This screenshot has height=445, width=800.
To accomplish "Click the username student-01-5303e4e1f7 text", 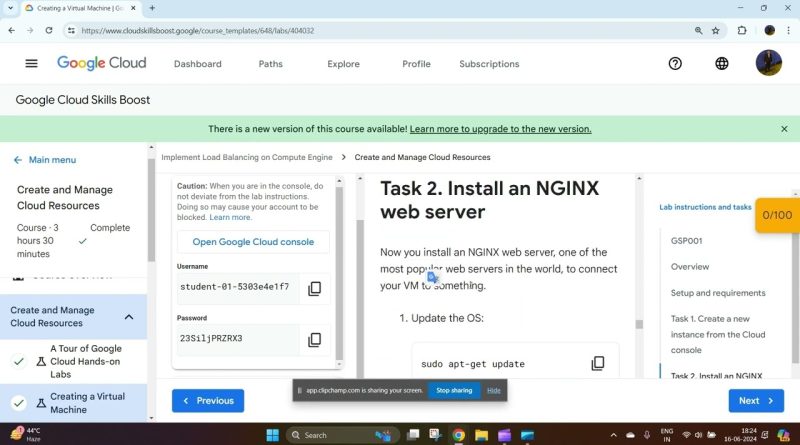I will coord(234,287).
